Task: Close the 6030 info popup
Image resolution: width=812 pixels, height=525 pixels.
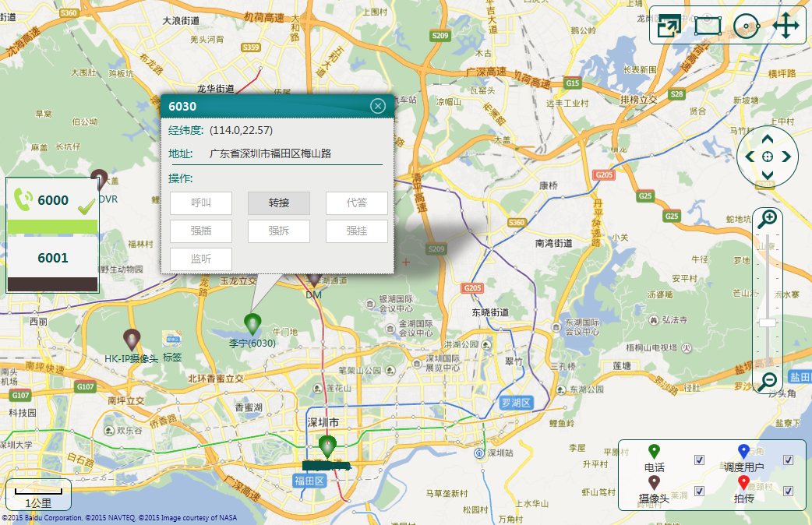Action: point(378,106)
